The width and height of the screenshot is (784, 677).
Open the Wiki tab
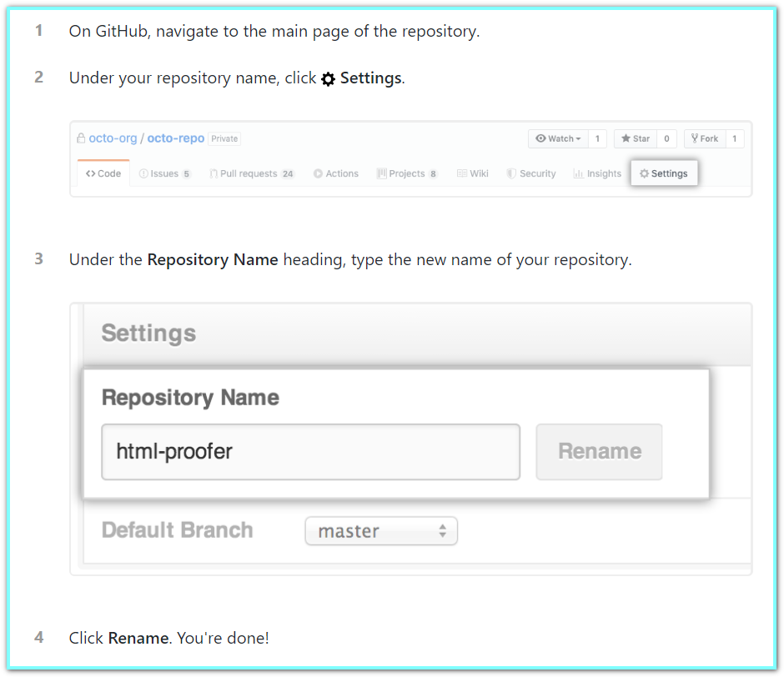(x=473, y=173)
